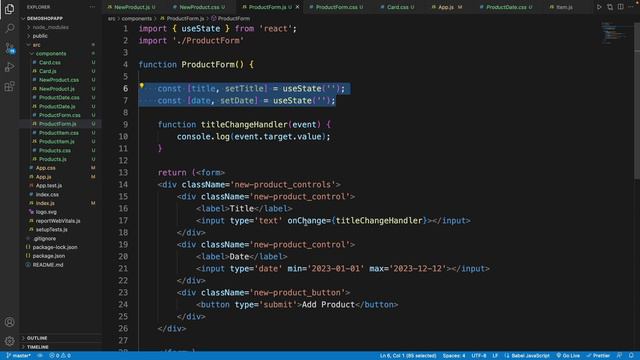Click the feedback icon in status bar
Viewport: 640px width, 360px height.
(x=619, y=356)
